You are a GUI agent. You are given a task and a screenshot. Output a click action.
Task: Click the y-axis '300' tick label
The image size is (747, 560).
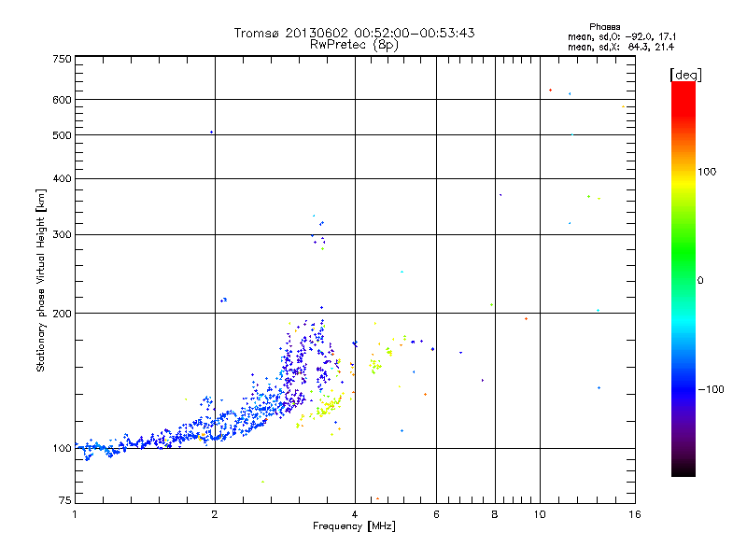(62, 234)
